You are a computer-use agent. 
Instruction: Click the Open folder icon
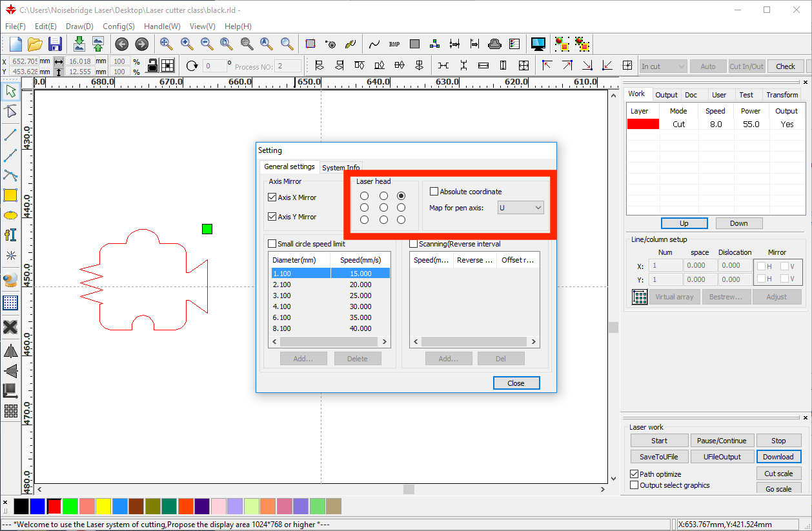pyautogui.click(x=35, y=44)
